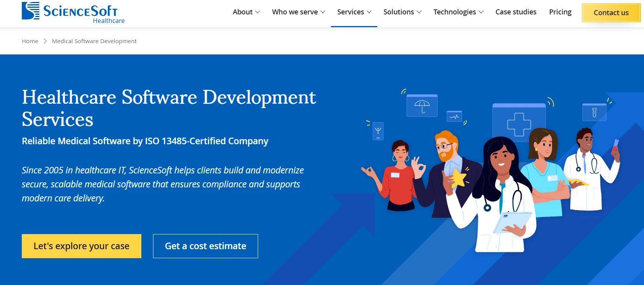Image resolution: width=644 pixels, height=285 pixels.
Task: Click the test tube window icon
Action: (x=595, y=112)
